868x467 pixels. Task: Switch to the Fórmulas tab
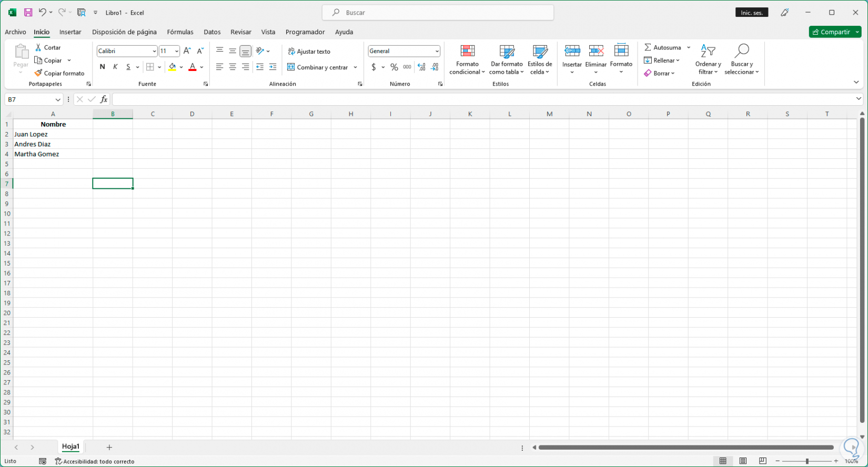[x=180, y=32]
